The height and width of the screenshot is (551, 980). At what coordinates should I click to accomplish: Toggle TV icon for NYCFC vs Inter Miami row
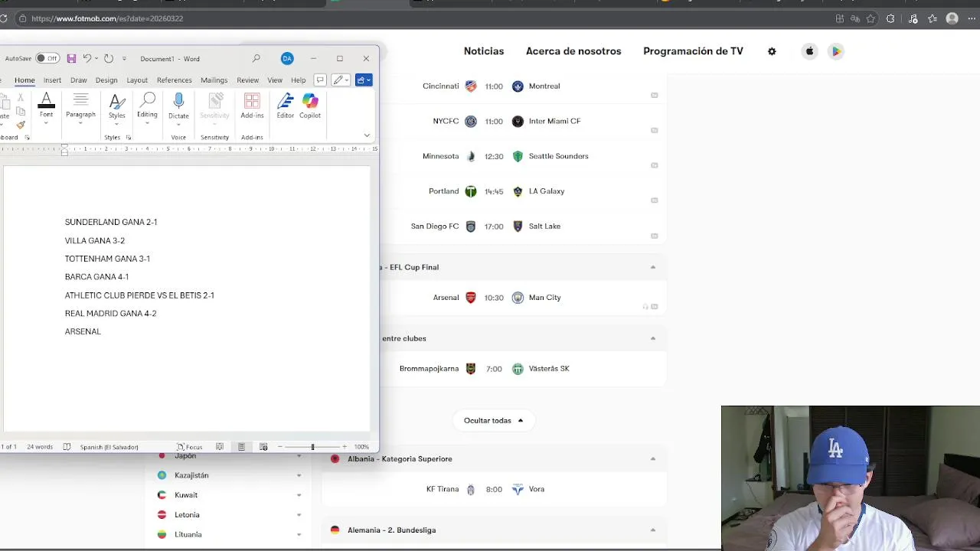[x=655, y=130]
